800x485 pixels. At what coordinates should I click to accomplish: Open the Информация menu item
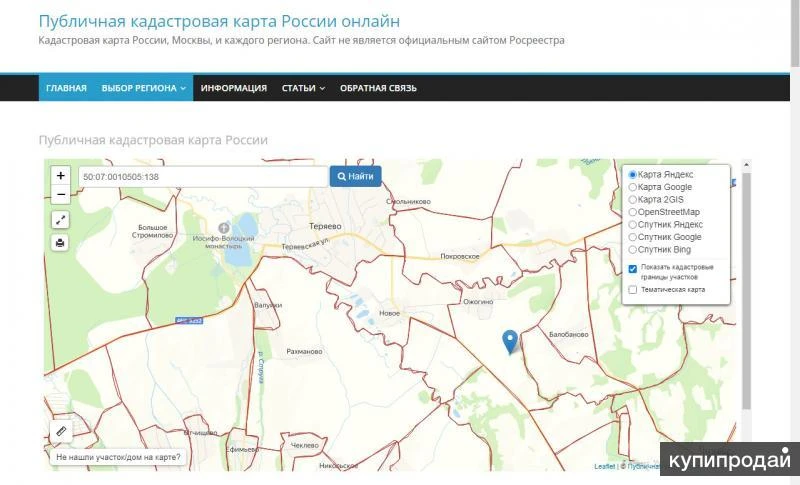(x=233, y=88)
